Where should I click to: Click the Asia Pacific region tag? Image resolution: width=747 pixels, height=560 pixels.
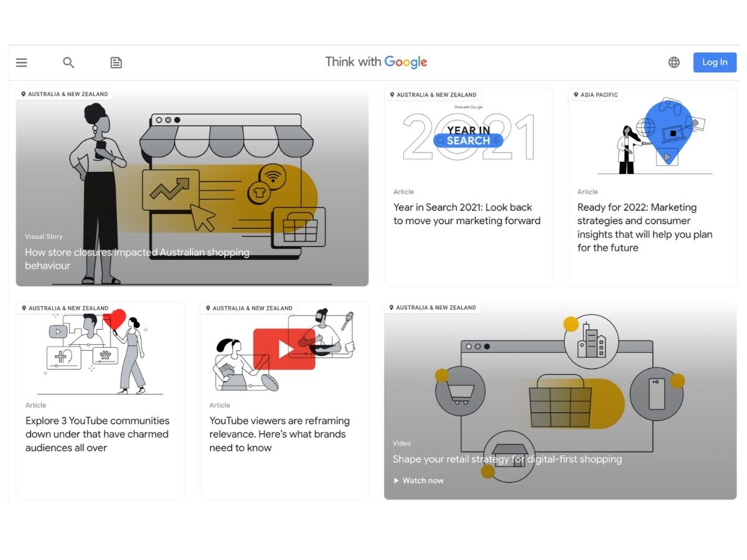click(x=596, y=95)
